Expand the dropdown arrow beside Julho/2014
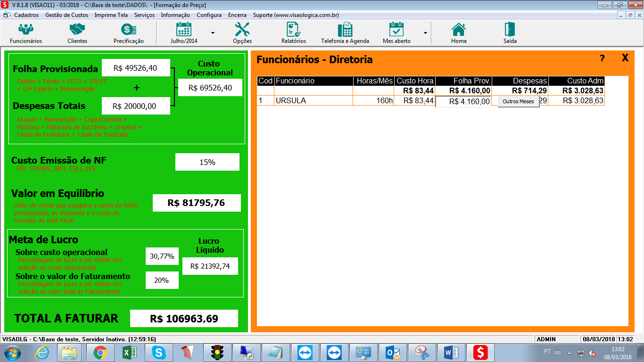 point(213,33)
